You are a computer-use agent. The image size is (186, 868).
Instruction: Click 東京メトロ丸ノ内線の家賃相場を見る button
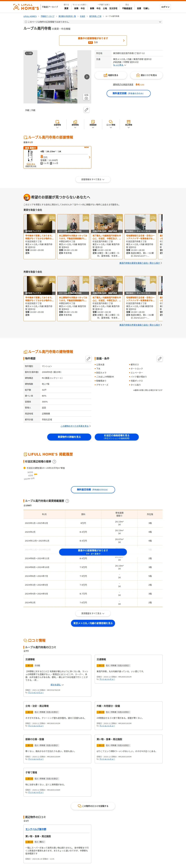93,623
